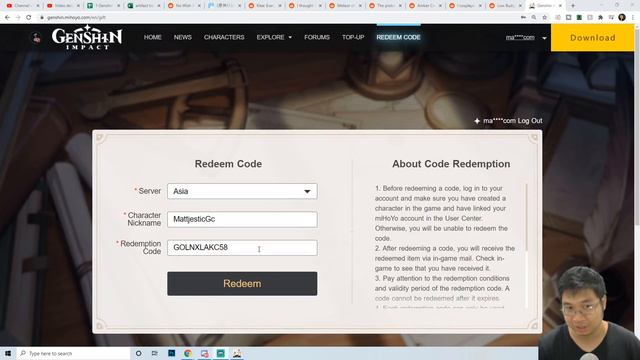Click the Chrome profile avatar icon
This screenshot has height=360, width=640.
(622, 17)
